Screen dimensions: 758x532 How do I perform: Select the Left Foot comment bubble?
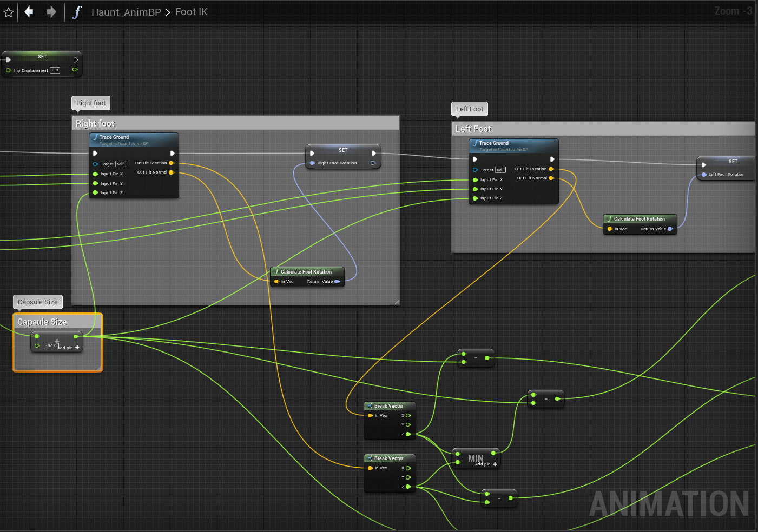pos(470,109)
